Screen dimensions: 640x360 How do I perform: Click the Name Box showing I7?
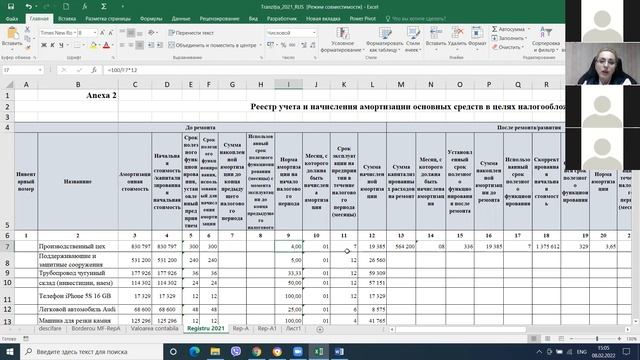tap(22, 70)
